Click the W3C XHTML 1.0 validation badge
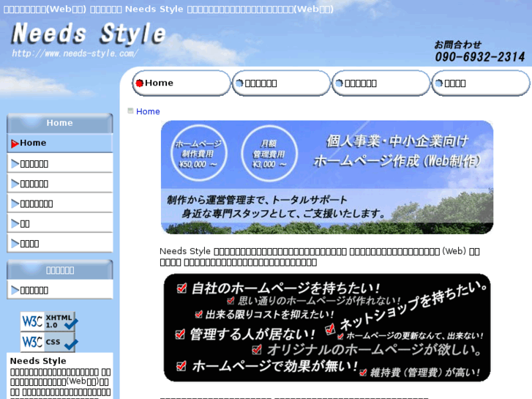This screenshot has width=532, height=399. [49, 321]
